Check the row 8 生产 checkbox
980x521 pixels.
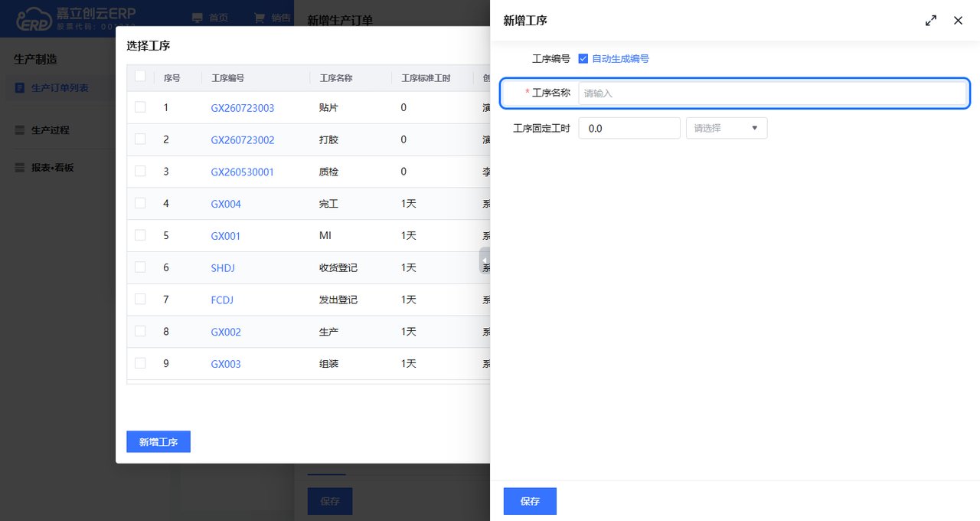[x=140, y=331]
